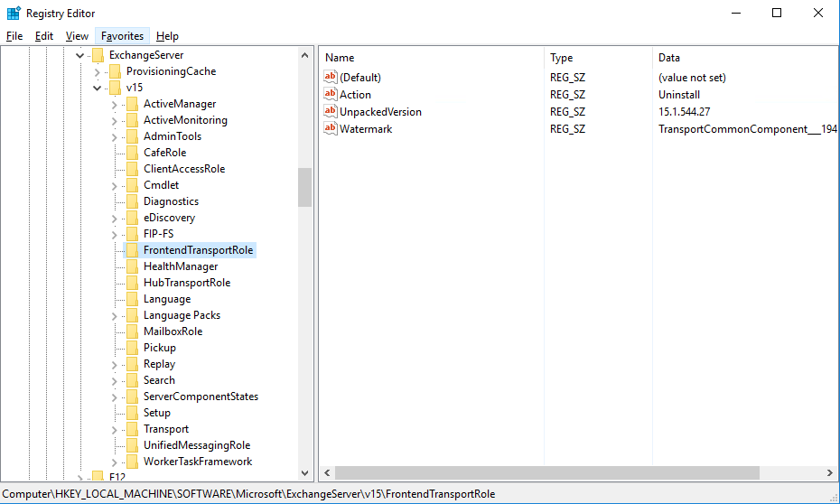Viewport: 840px width, 504px height.
Task: Click the ExchangeServer folder icon
Action: click(98, 55)
